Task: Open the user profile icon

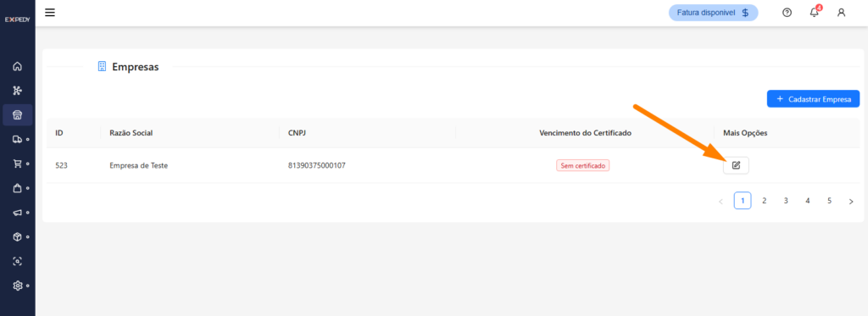Action: (842, 13)
